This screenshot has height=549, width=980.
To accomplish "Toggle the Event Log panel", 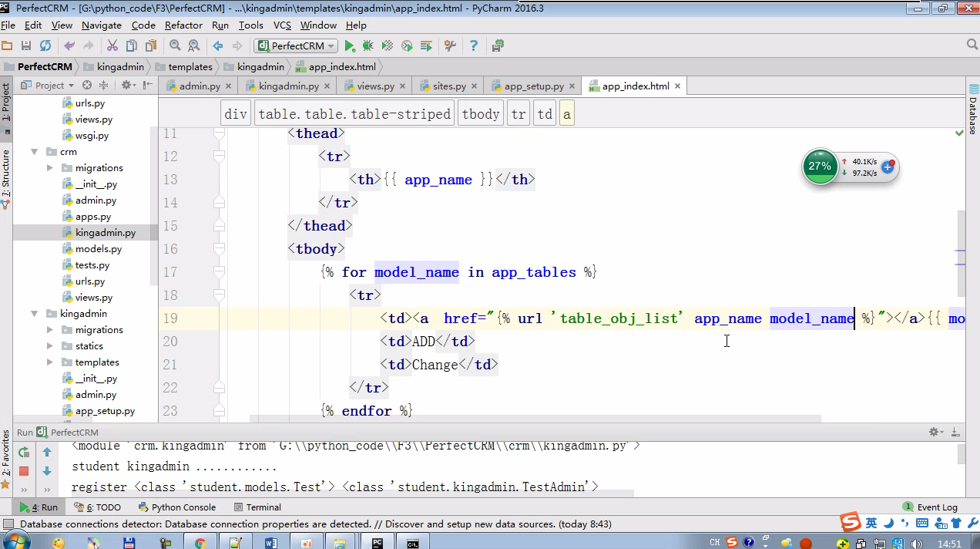I will click(931, 507).
